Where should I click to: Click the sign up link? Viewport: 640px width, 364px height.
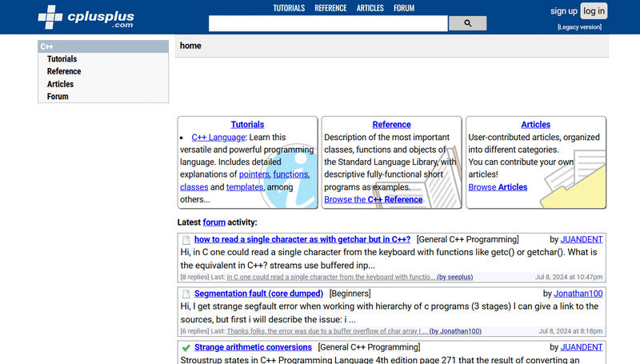[563, 11]
